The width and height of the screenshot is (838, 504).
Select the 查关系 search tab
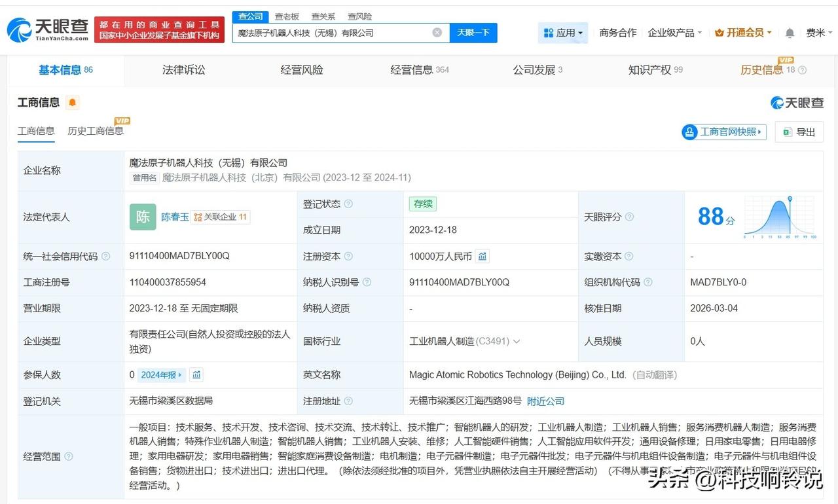tap(323, 16)
